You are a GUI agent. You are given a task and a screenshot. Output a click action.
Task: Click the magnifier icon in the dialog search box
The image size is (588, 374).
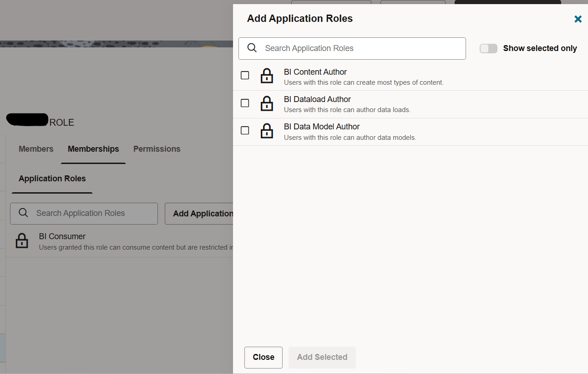coord(252,48)
